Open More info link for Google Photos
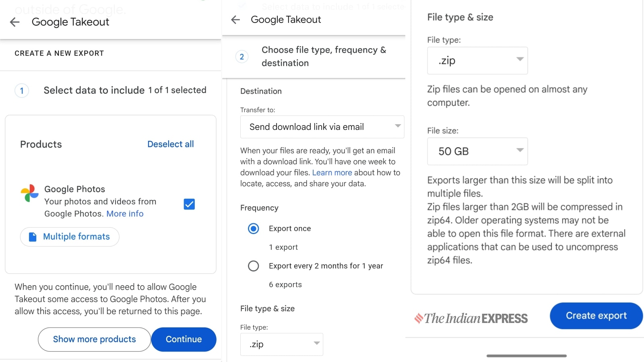 click(x=125, y=214)
